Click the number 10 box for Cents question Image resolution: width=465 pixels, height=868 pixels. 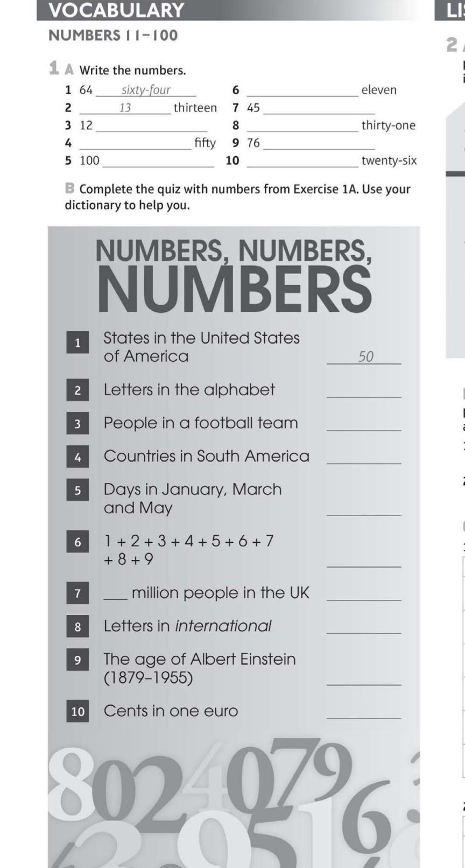(x=77, y=711)
